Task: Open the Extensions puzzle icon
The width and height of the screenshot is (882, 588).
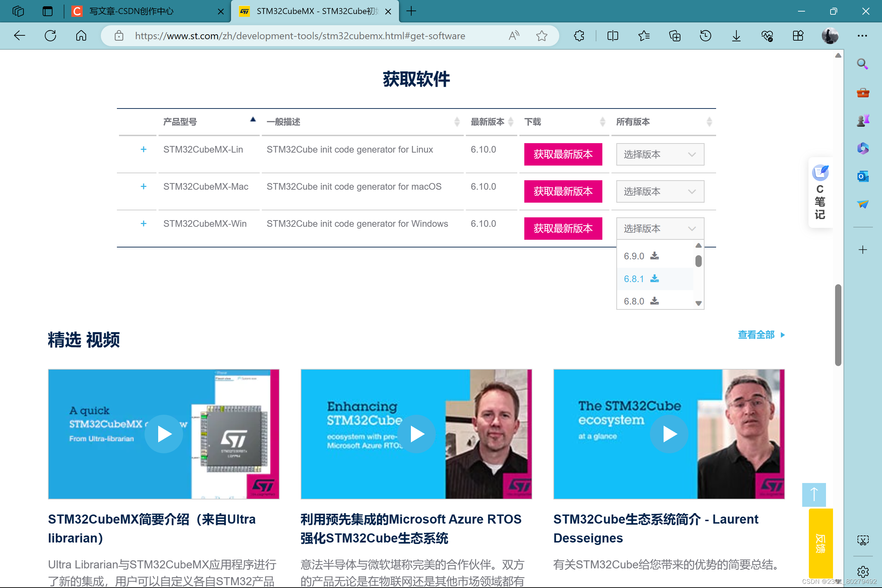Action: 579,36
